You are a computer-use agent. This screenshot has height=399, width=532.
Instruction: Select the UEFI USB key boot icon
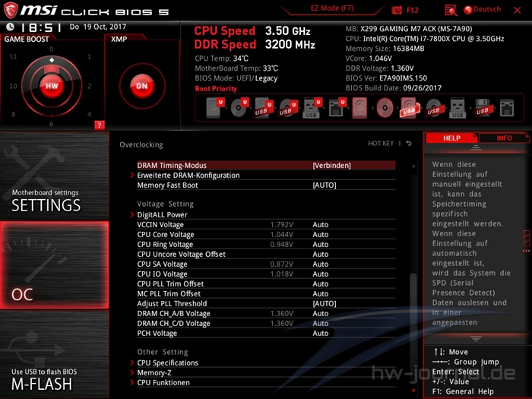tap(312, 108)
